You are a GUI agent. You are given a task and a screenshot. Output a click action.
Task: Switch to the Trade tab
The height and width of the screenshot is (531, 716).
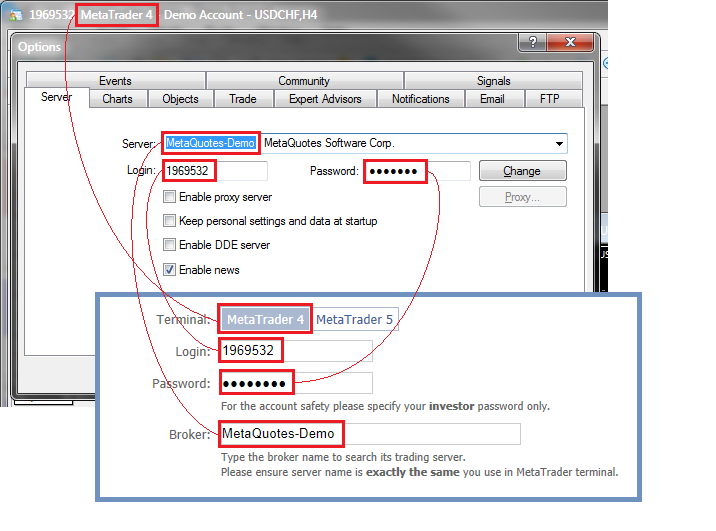(x=243, y=99)
